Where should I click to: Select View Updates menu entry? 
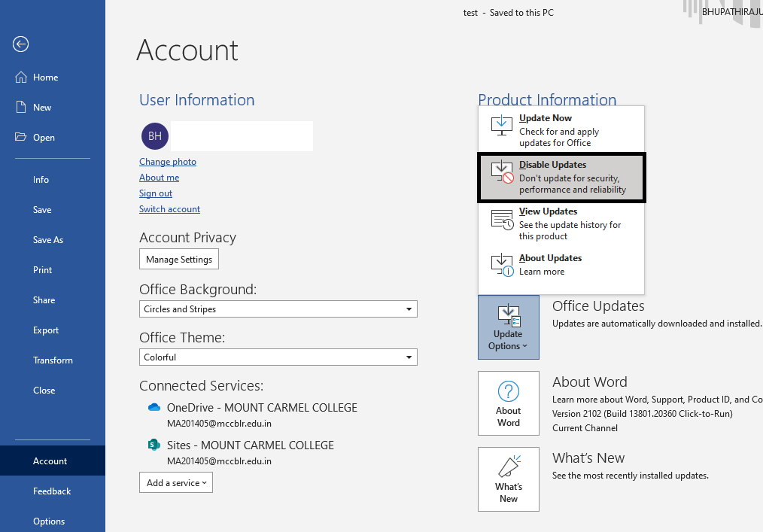click(561, 223)
